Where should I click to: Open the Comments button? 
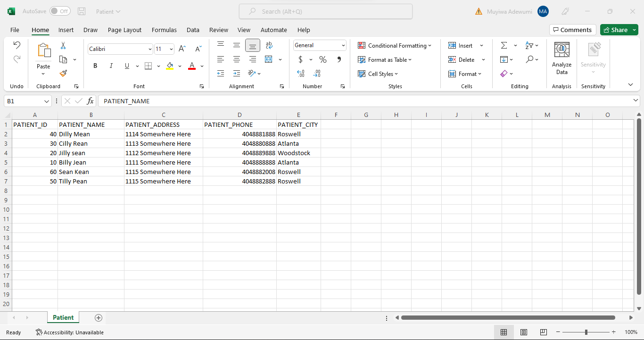point(572,30)
